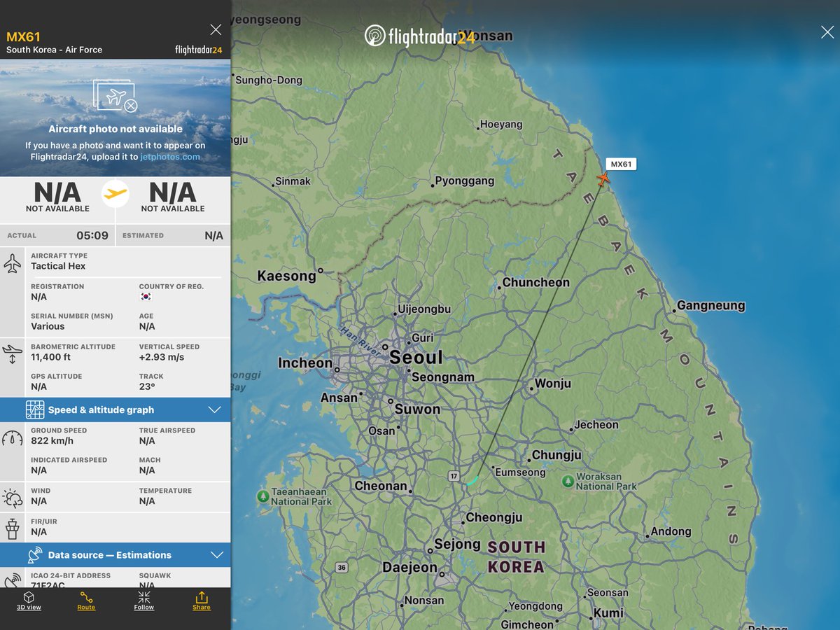Click the track value '23°'
Screen dimensions: 840x630
pyautogui.click(x=147, y=386)
